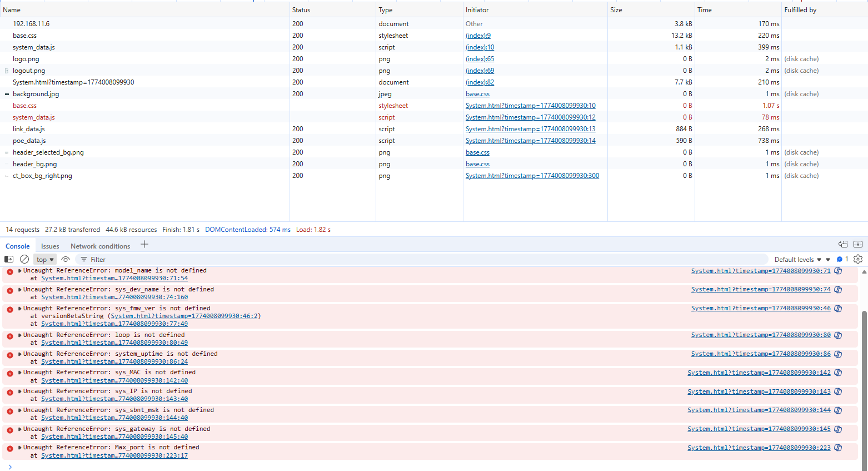Open the blue issues counter showing 1
Viewport: 868px width, 471px height.
842,259
